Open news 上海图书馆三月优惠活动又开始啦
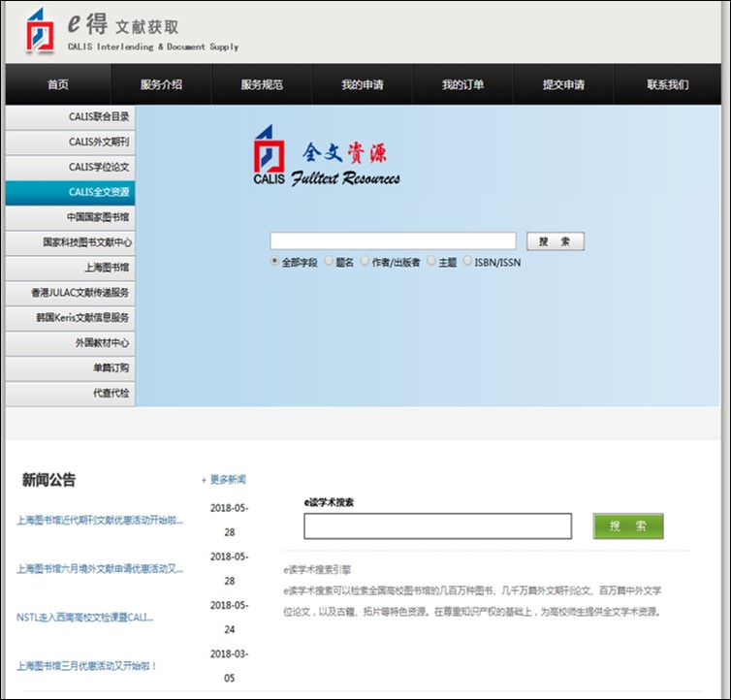The width and height of the screenshot is (731, 700). (86, 666)
